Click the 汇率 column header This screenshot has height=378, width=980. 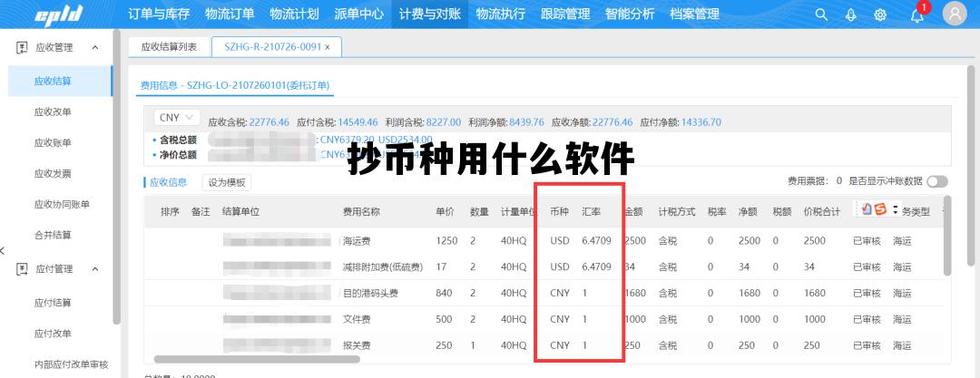click(x=592, y=211)
